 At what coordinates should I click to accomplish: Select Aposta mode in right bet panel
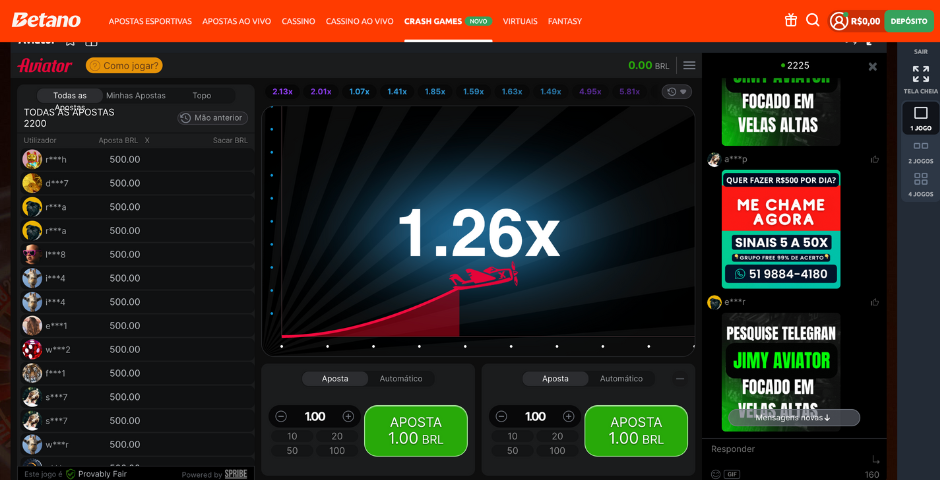click(555, 379)
